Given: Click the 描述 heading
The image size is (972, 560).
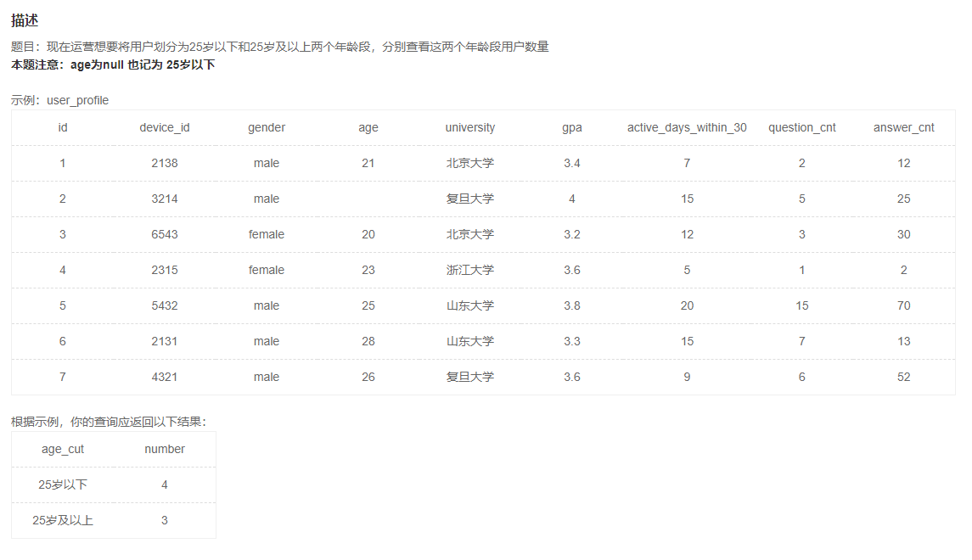Looking at the screenshot, I should (x=25, y=20).
